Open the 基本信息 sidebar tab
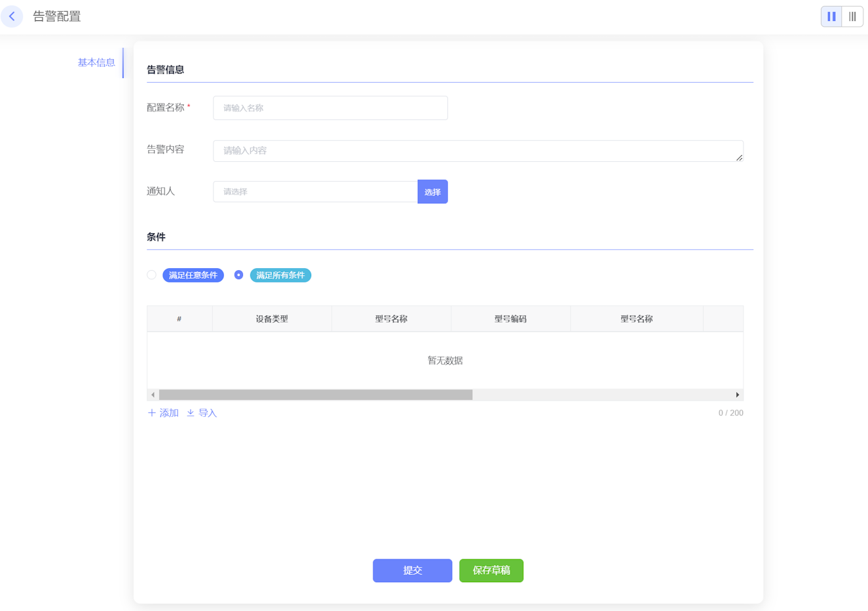 coord(96,63)
